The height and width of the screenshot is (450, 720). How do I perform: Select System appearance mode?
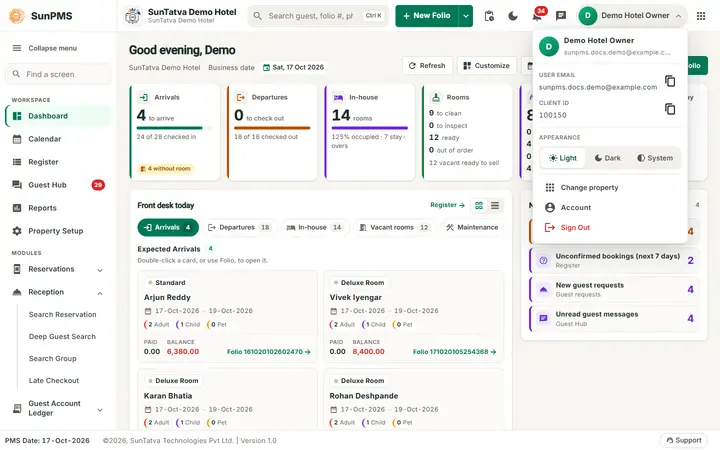click(x=655, y=158)
